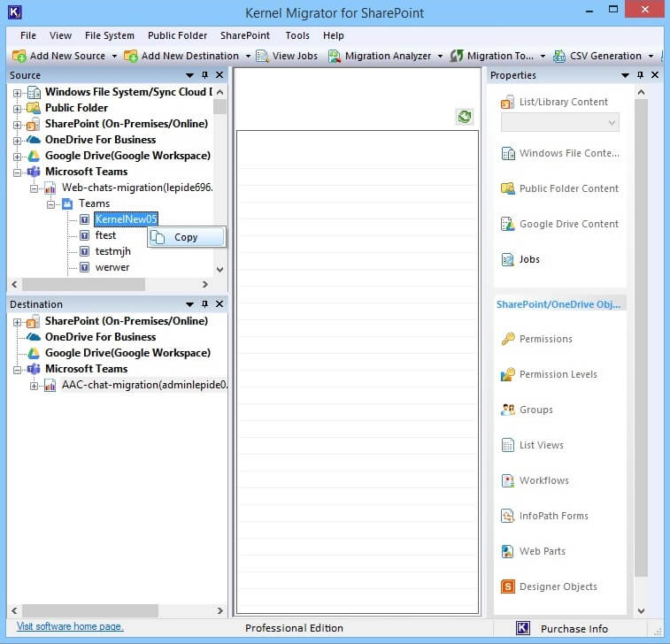670x644 pixels.
Task: Open the List/Library Content combo box
Action: tap(559, 123)
